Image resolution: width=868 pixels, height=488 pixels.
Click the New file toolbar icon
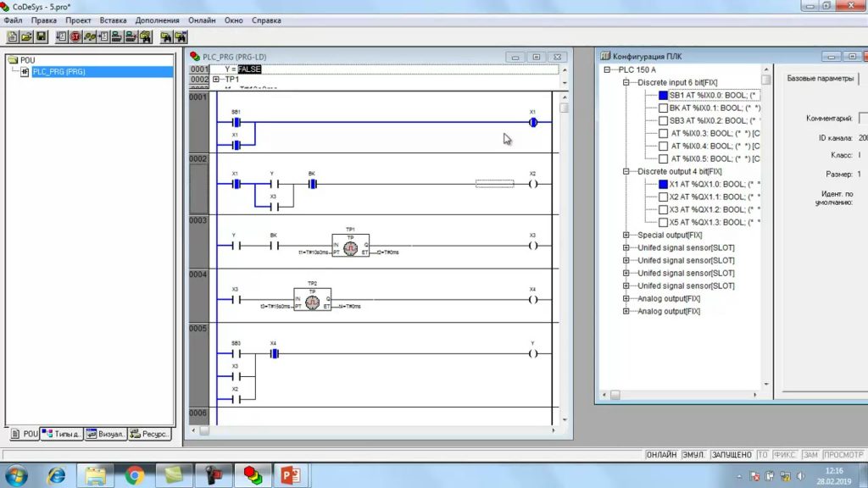12,37
